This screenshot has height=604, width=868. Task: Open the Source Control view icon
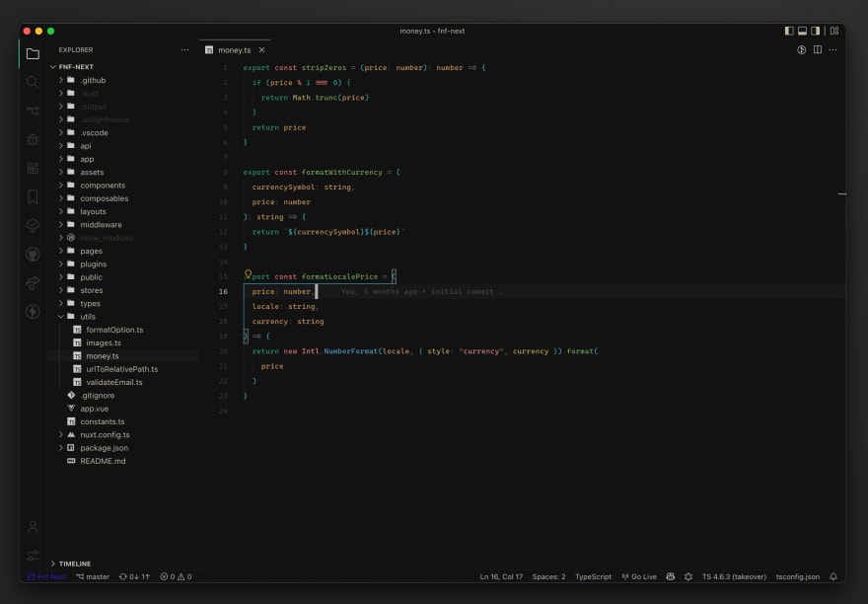33,111
